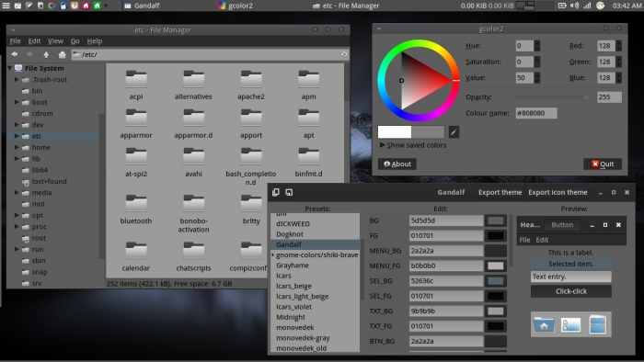Open the Go menu in File Manager
This screenshot has height=362, width=644.
click(75, 41)
